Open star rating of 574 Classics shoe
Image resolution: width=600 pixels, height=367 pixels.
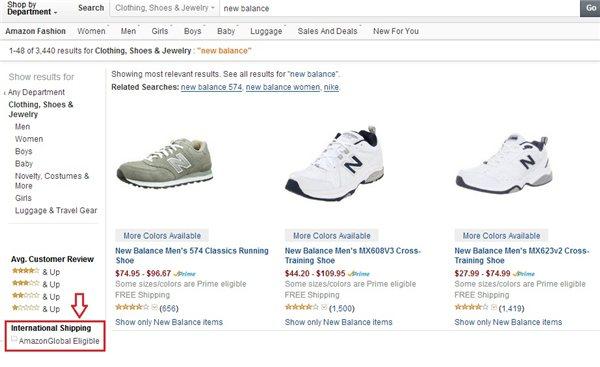(x=132, y=307)
